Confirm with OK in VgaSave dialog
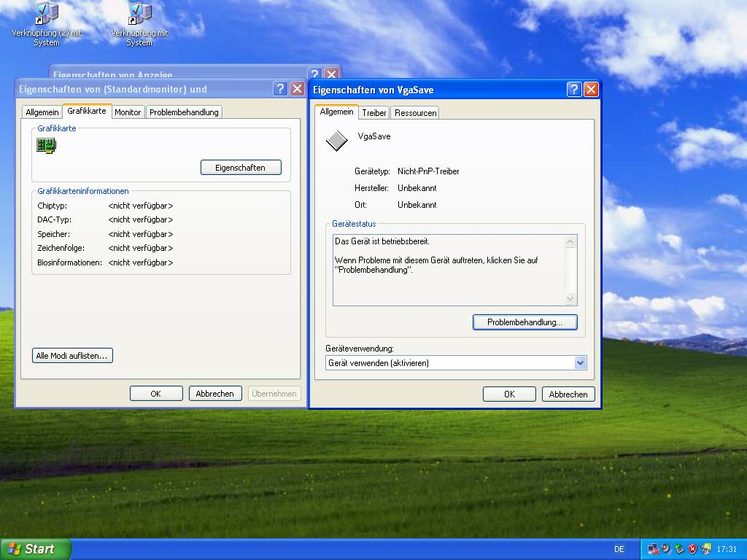 pos(509,394)
